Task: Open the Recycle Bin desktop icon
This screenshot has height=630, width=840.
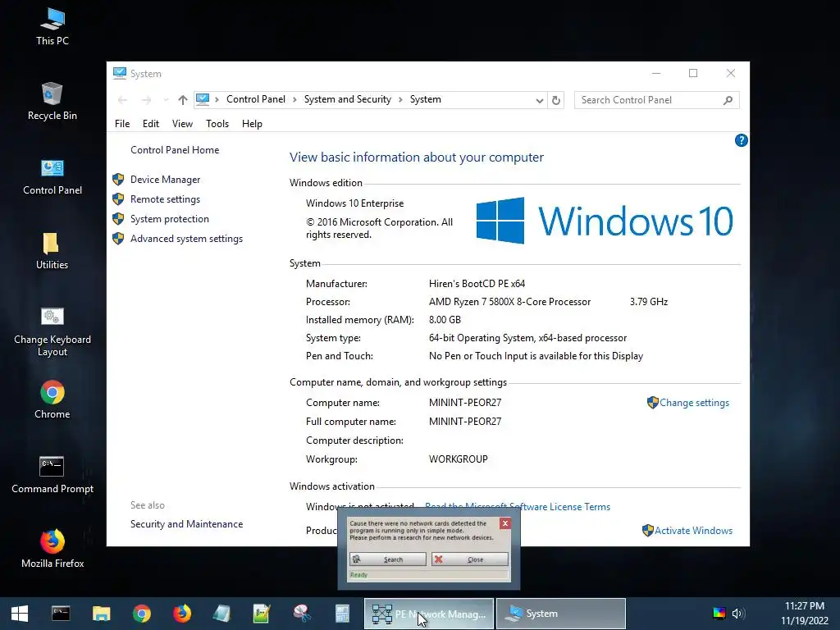Action: coord(52,101)
